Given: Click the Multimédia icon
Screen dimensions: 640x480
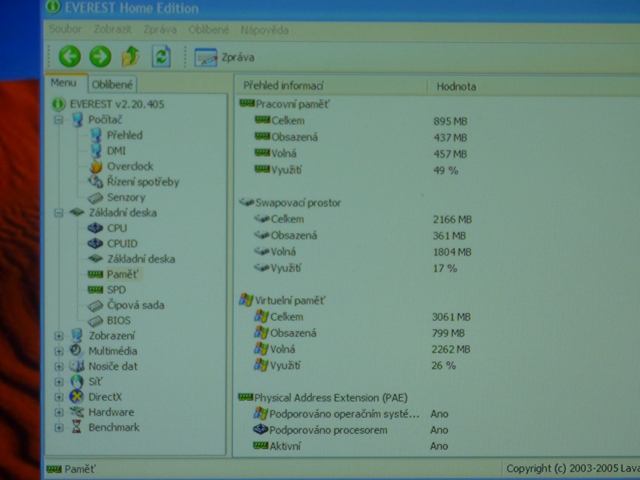Looking at the screenshot, I should [x=76, y=351].
